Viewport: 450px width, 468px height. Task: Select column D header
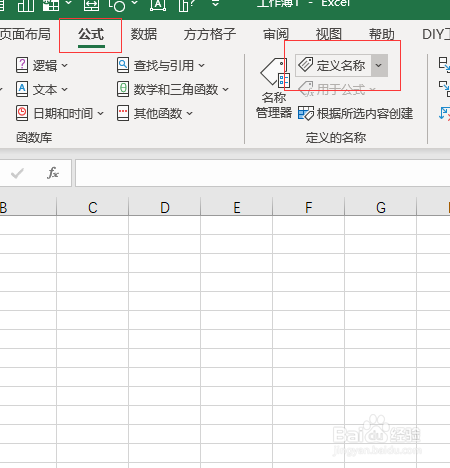click(165, 207)
